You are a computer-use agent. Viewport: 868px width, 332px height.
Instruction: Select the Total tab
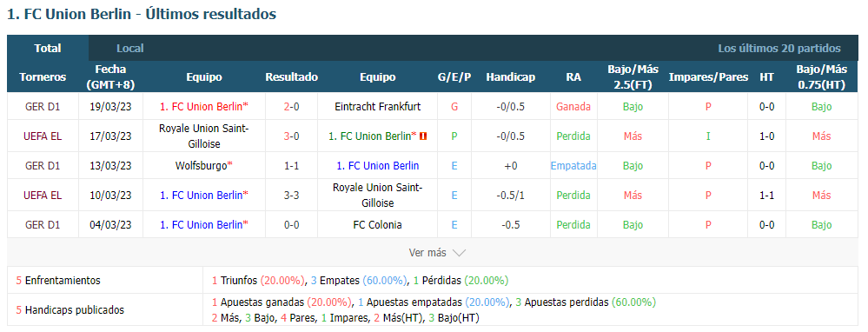(48, 48)
